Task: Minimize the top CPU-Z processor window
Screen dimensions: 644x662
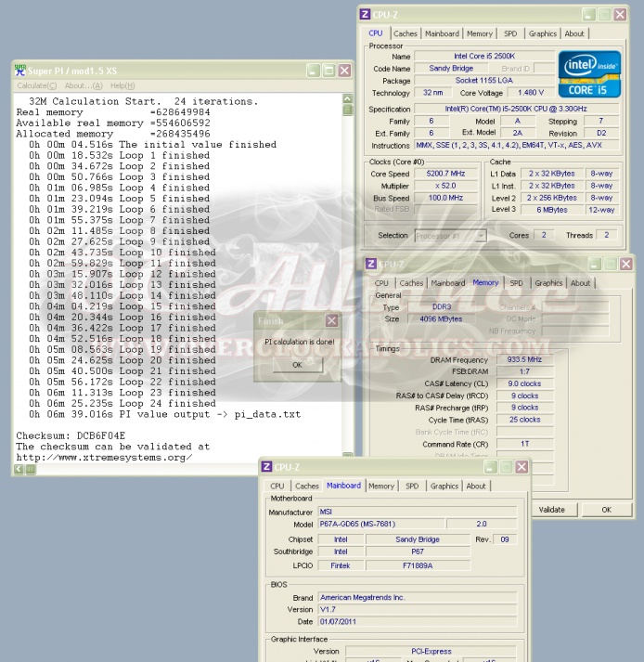Action: coord(586,15)
